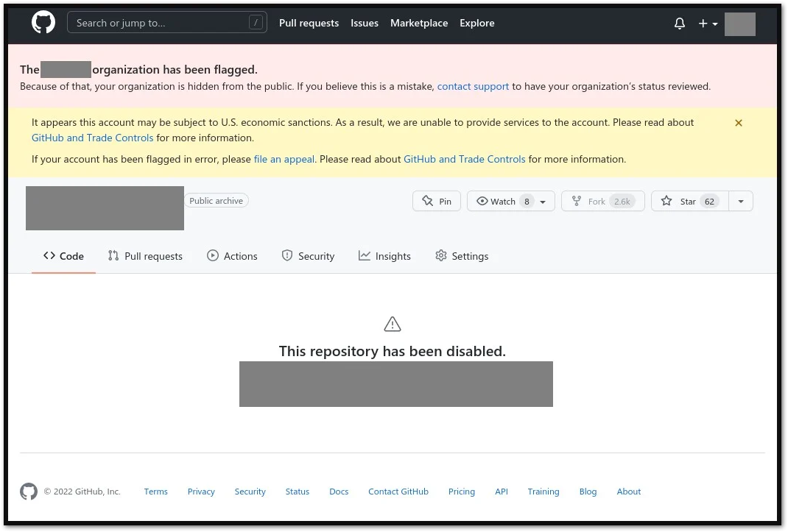Pin the repository with Pin button
This screenshot has width=788, height=532.
pos(436,201)
